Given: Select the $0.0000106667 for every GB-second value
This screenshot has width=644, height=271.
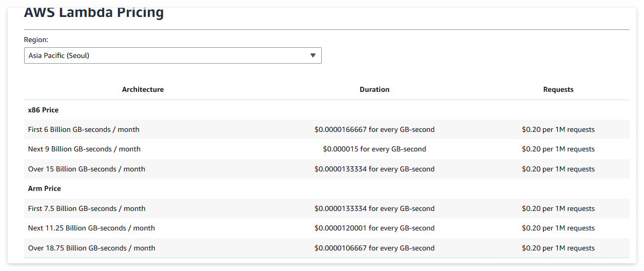Looking at the screenshot, I should point(375,248).
